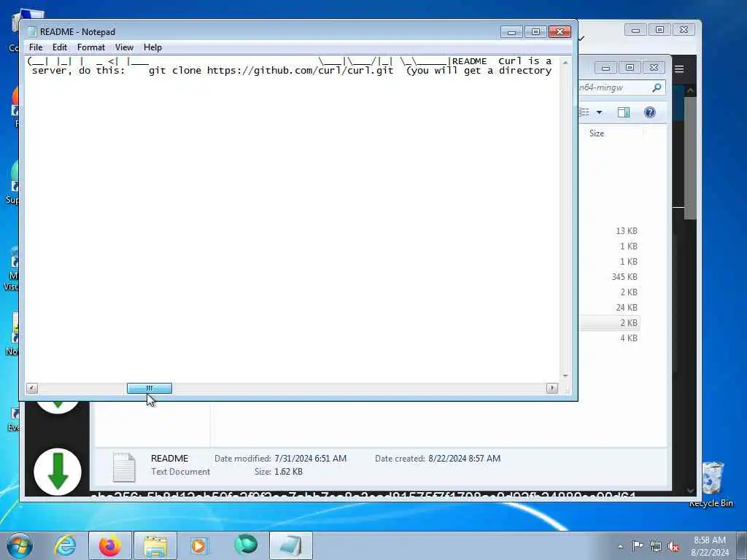Screen dimensions: 747x560
Task: Click the Notepad title bar icon
Action: coord(32,31)
